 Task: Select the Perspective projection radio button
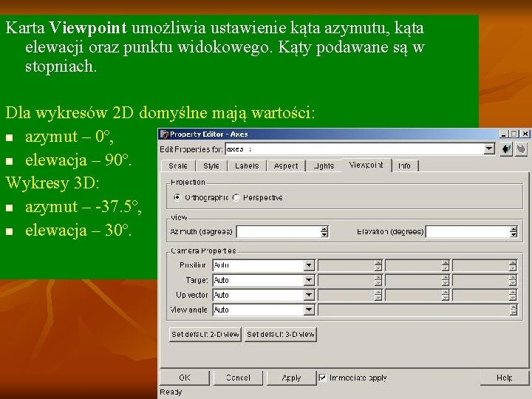pos(236,197)
